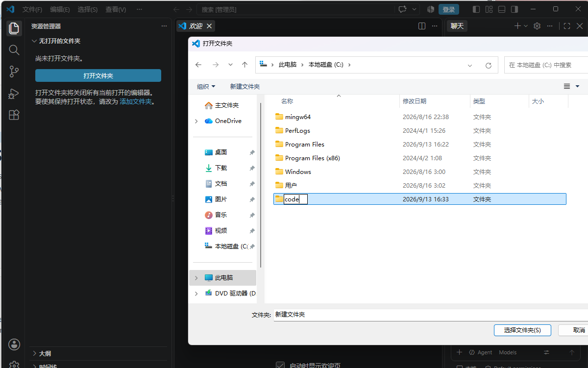Image resolution: width=588 pixels, height=368 pixels.
Task: Open the view options dropdown arrow
Action: [x=577, y=86]
